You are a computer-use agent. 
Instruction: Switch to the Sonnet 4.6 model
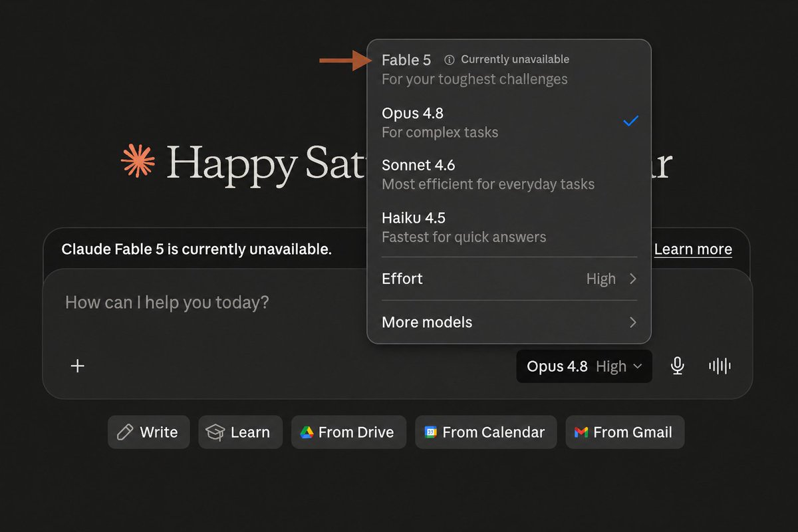coord(509,174)
